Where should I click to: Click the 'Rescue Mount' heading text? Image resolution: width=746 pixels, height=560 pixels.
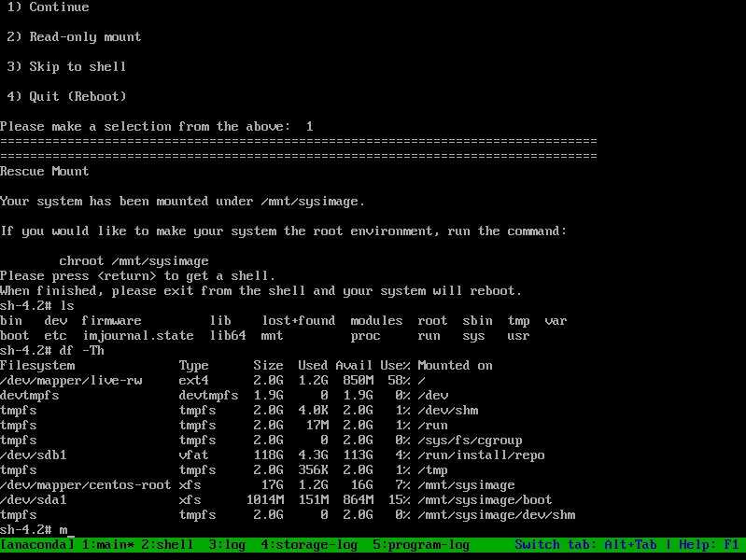tap(45, 171)
